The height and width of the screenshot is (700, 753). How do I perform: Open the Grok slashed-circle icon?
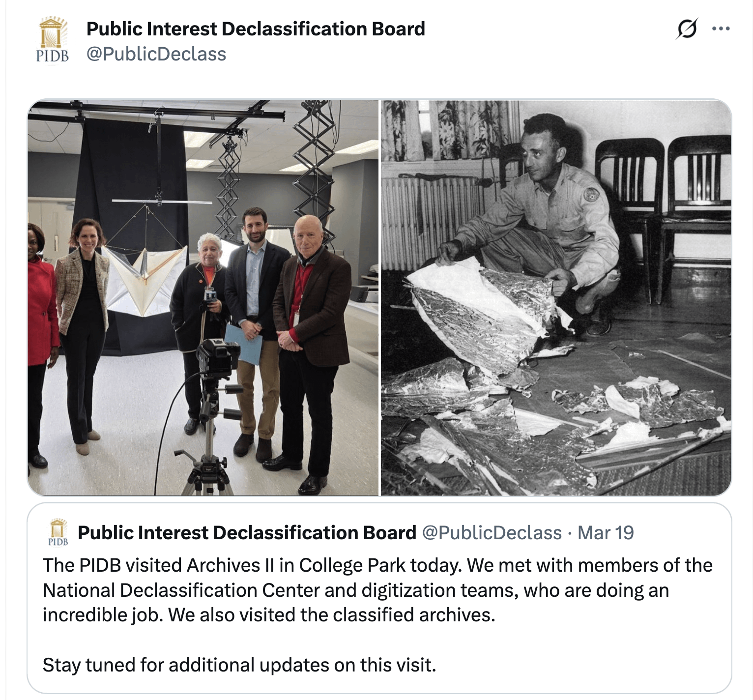(687, 29)
